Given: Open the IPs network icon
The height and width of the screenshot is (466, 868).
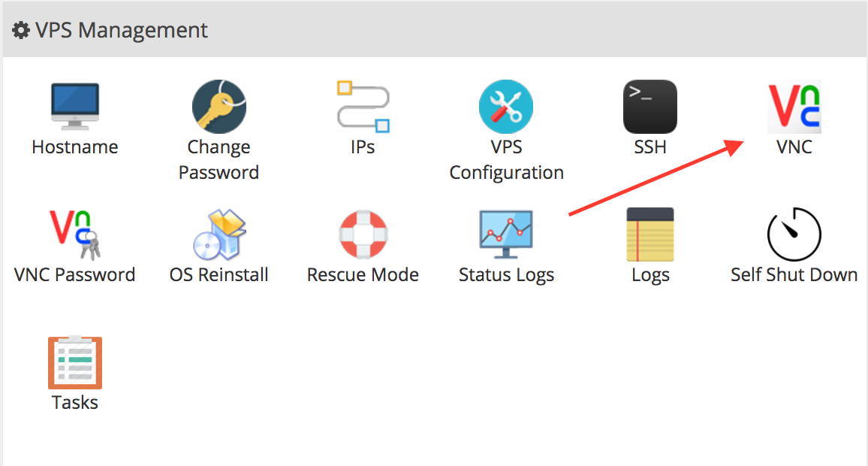Looking at the screenshot, I should [363, 107].
